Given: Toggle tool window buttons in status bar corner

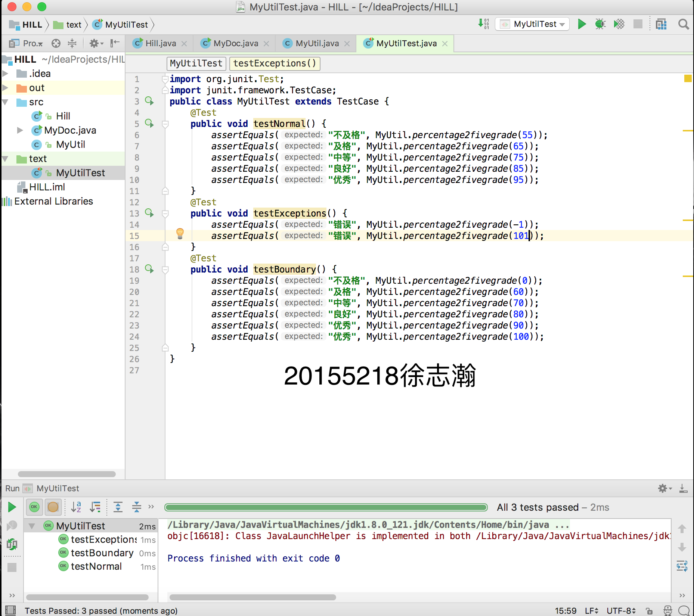Looking at the screenshot, I should [x=10, y=611].
